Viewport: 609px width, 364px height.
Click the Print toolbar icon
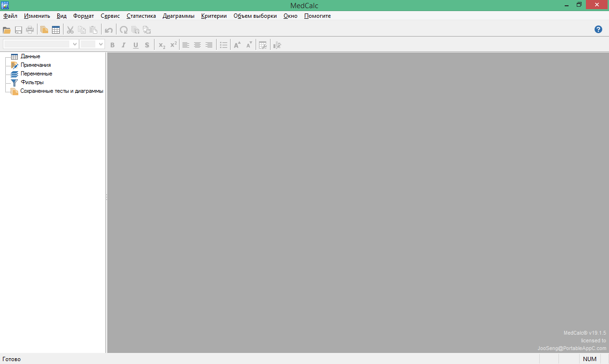pos(30,30)
